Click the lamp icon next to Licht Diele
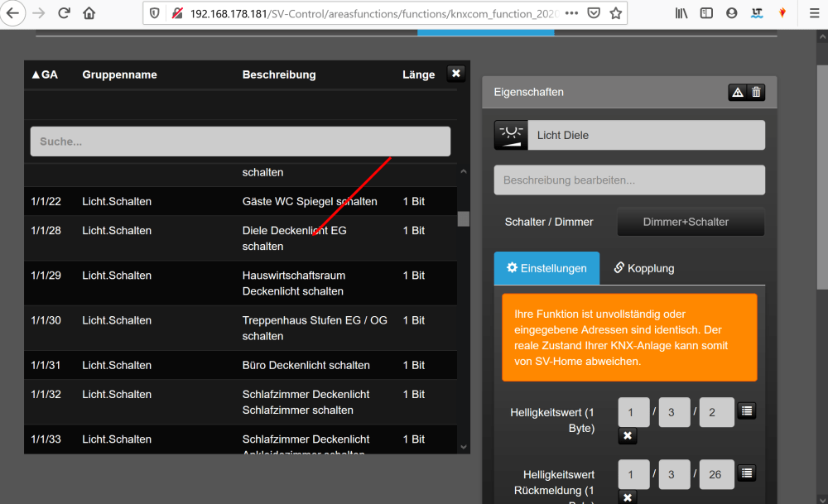Image resolution: width=828 pixels, height=504 pixels. tap(511, 135)
